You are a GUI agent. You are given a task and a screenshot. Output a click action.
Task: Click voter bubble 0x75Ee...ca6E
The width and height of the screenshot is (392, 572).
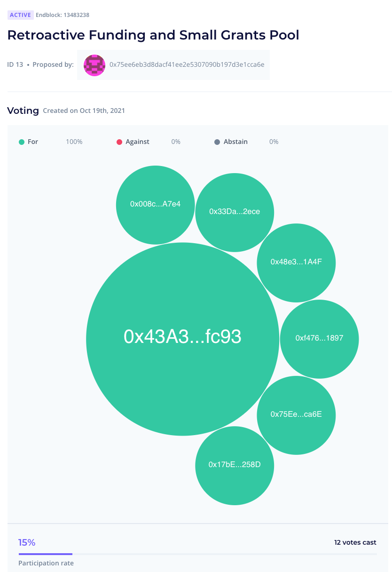pos(296,415)
